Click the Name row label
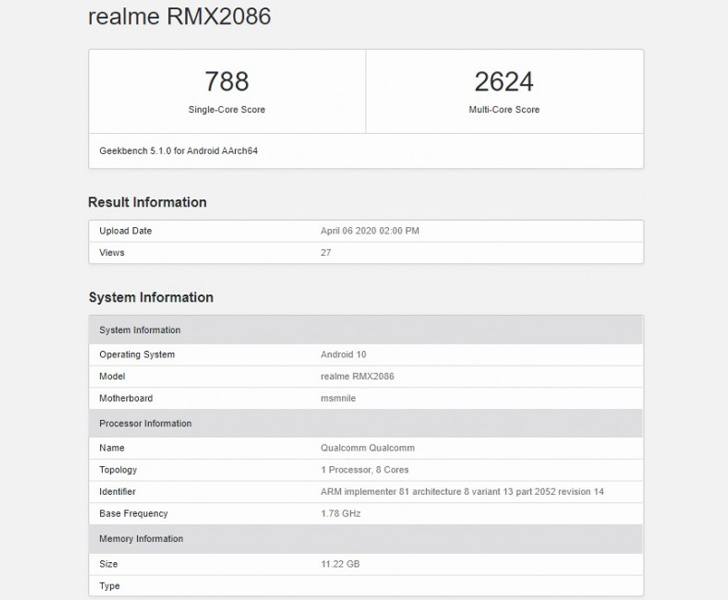This screenshot has width=728, height=600. 111,448
